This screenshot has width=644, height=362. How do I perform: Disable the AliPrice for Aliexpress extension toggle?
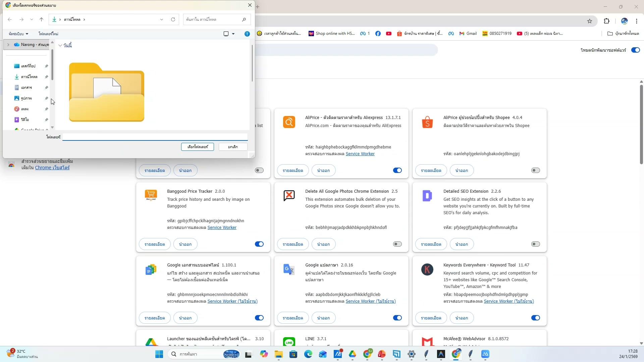[397, 170]
